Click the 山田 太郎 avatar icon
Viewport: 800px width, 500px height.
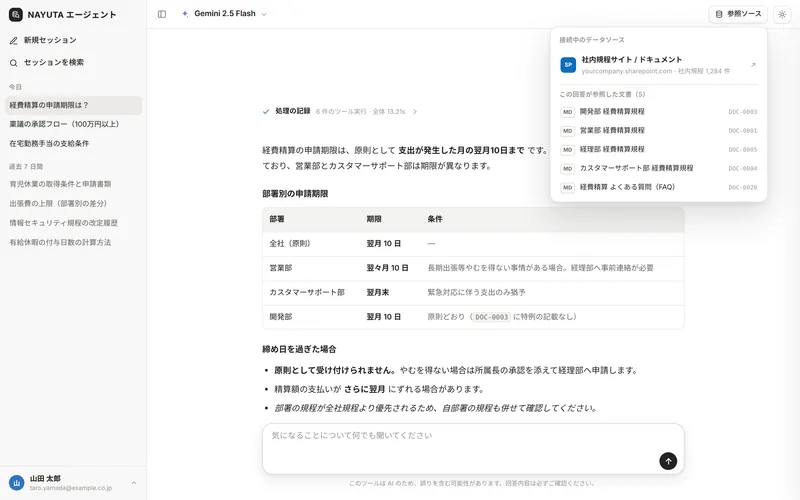click(x=16, y=483)
